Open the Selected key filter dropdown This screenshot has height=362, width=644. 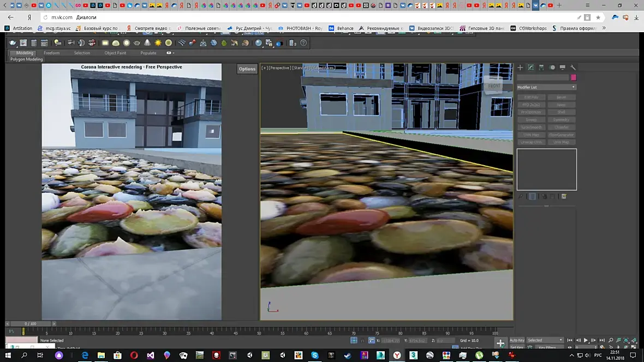point(545,340)
